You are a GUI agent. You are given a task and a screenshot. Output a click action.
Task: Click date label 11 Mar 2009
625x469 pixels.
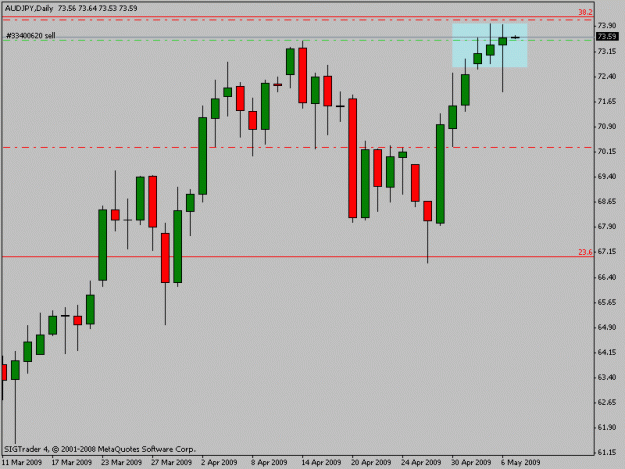click(22, 462)
